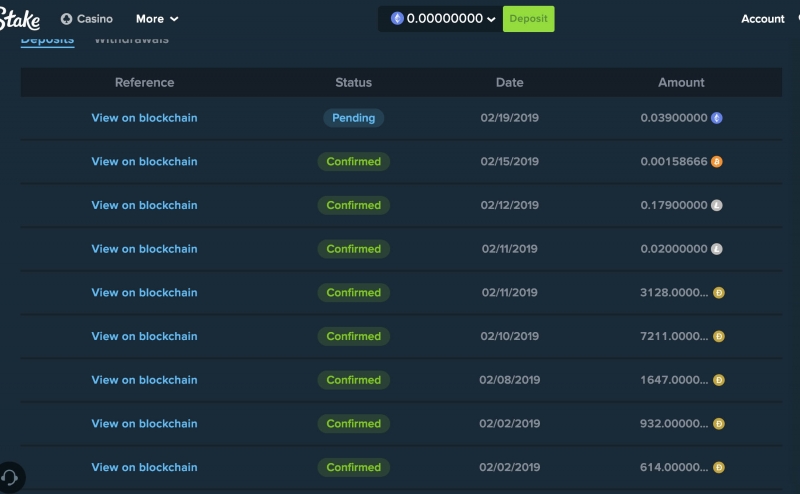View 02/10/2019 deposit on blockchain
The width and height of the screenshot is (800, 494).
click(144, 336)
